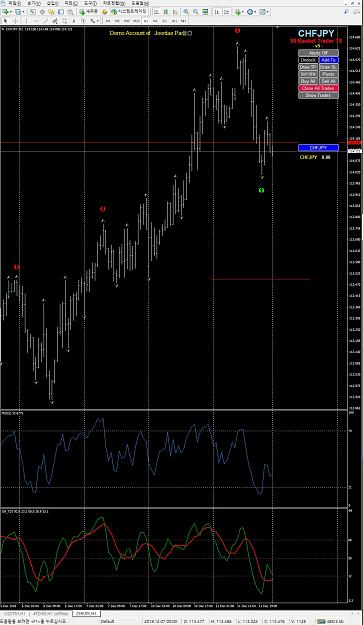The height and width of the screenshot is (625, 363).
Task: Switch to the CHFJPY,H1 chart tab
Action: (86, 613)
